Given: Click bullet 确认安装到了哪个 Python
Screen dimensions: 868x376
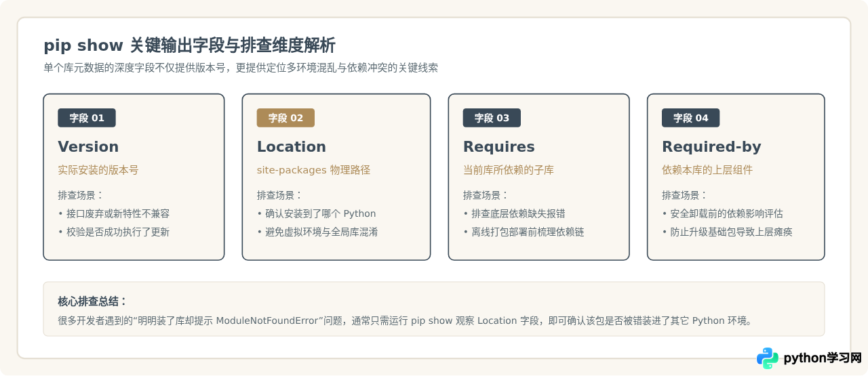Looking at the screenshot, I should point(316,213).
